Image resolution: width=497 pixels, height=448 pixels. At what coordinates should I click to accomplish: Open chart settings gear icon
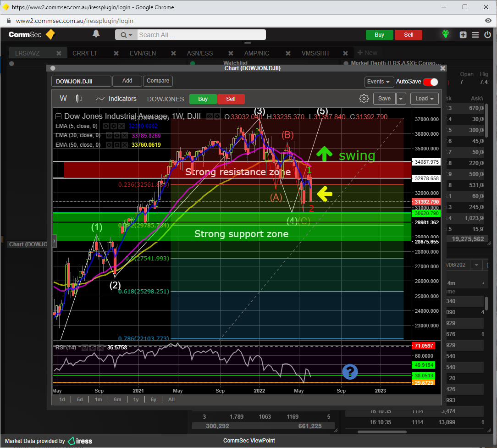point(364,99)
